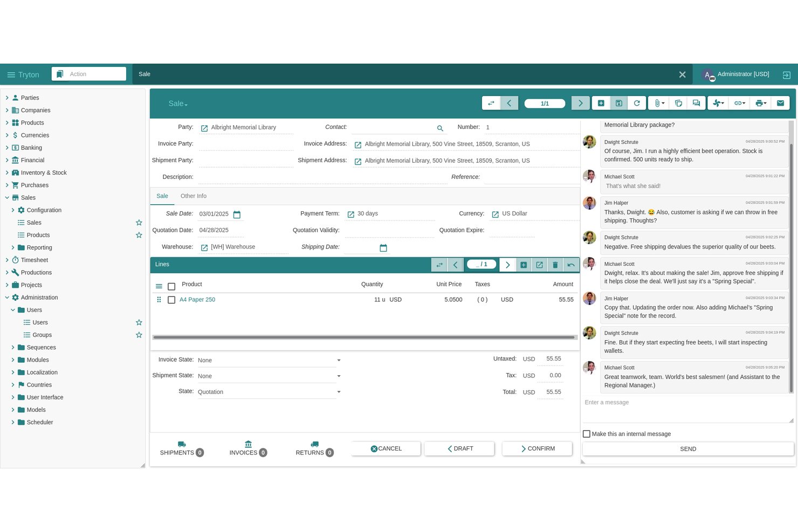
Task: Delete selected line in Lines toolbar
Action: coord(555,265)
